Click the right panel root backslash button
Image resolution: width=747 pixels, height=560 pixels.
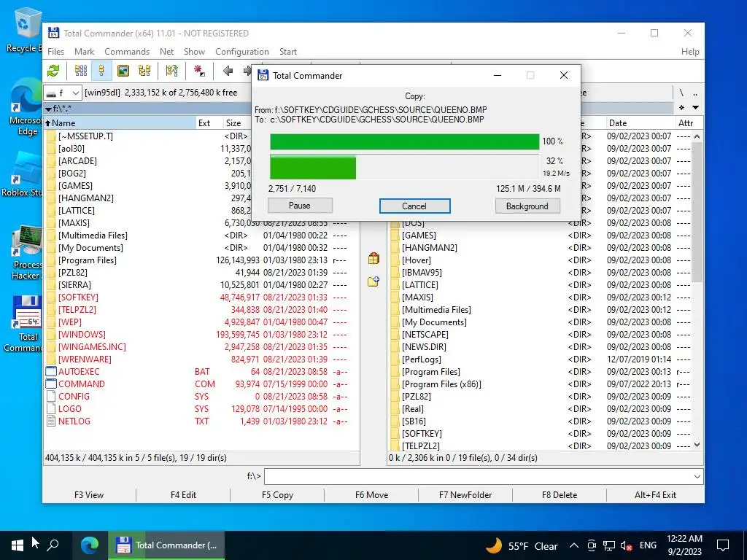(682, 93)
